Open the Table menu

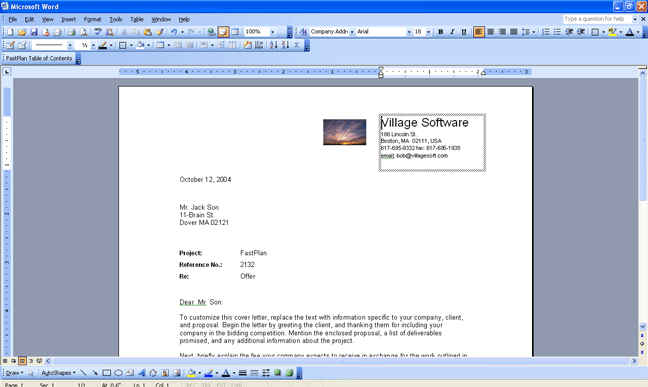pyautogui.click(x=136, y=19)
